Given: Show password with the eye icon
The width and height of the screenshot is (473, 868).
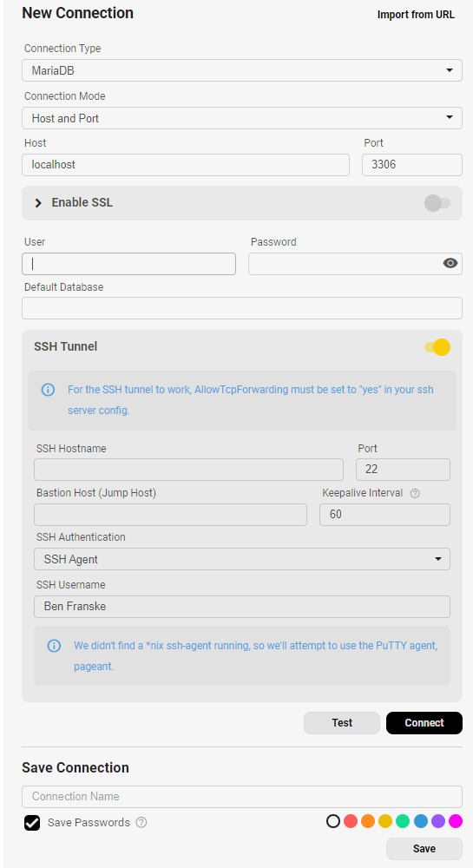Looking at the screenshot, I should [450, 264].
